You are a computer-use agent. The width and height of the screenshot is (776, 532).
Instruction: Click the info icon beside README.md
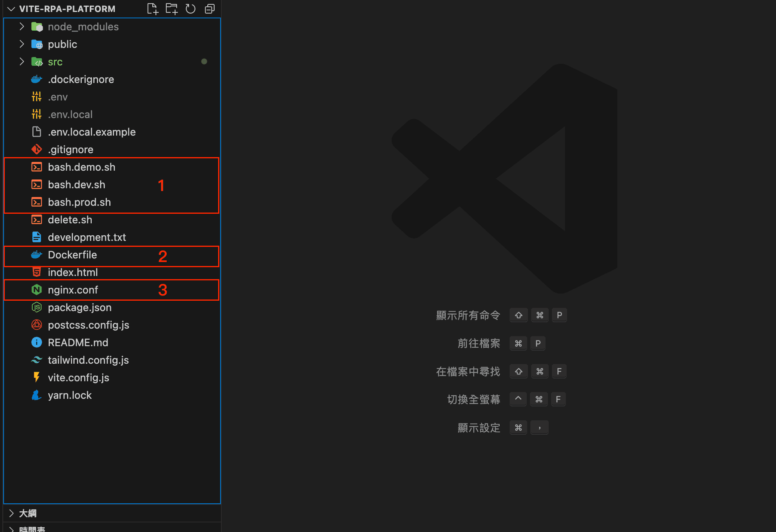pyautogui.click(x=37, y=343)
